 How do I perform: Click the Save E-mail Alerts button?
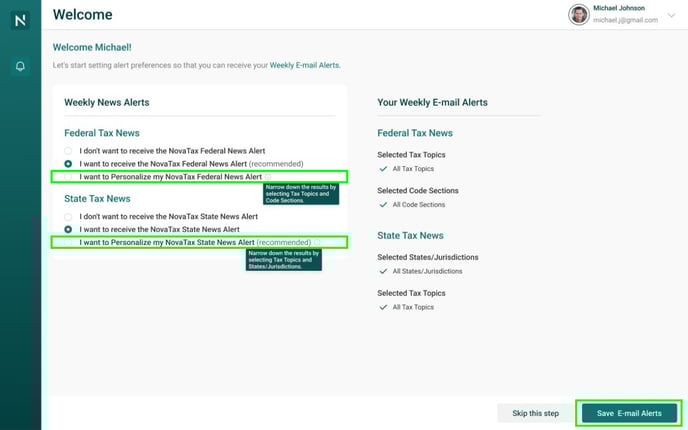pyautogui.click(x=629, y=413)
